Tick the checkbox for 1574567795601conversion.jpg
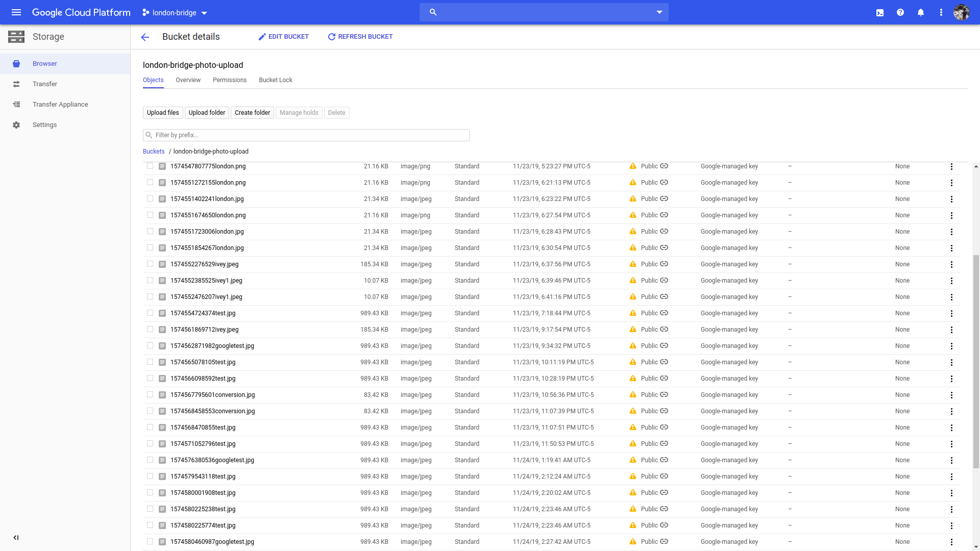Image resolution: width=980 pixels, height=551 pixels. pos(150,395)
